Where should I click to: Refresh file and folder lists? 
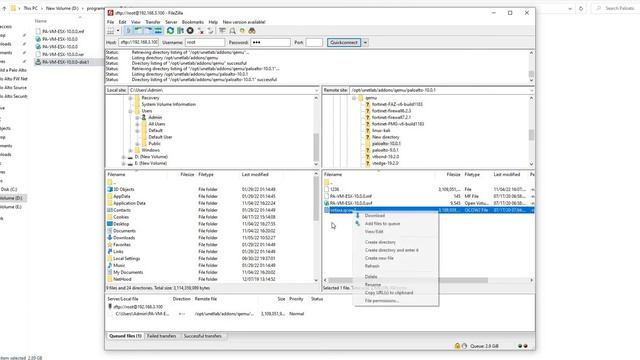tap(170, 31)
